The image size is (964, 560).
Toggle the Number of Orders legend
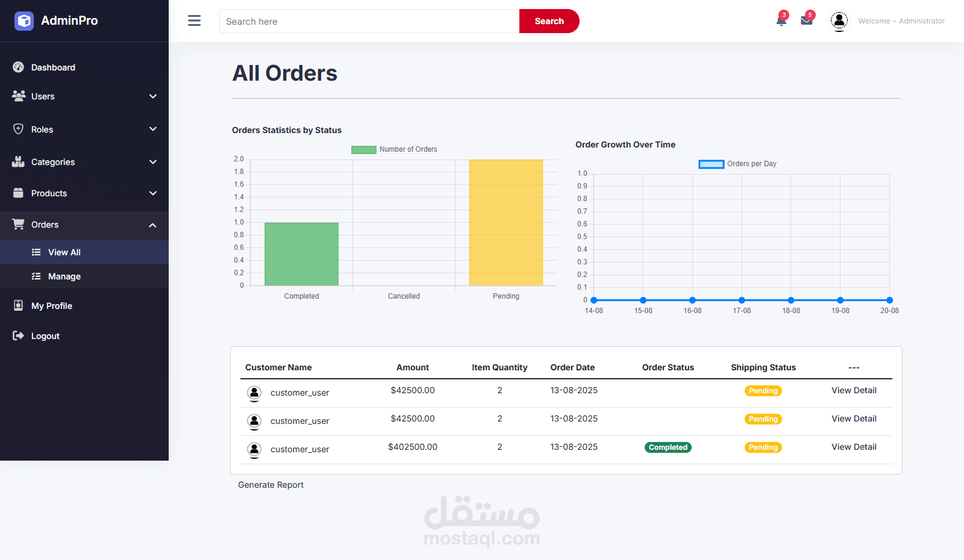click(394, 149)
